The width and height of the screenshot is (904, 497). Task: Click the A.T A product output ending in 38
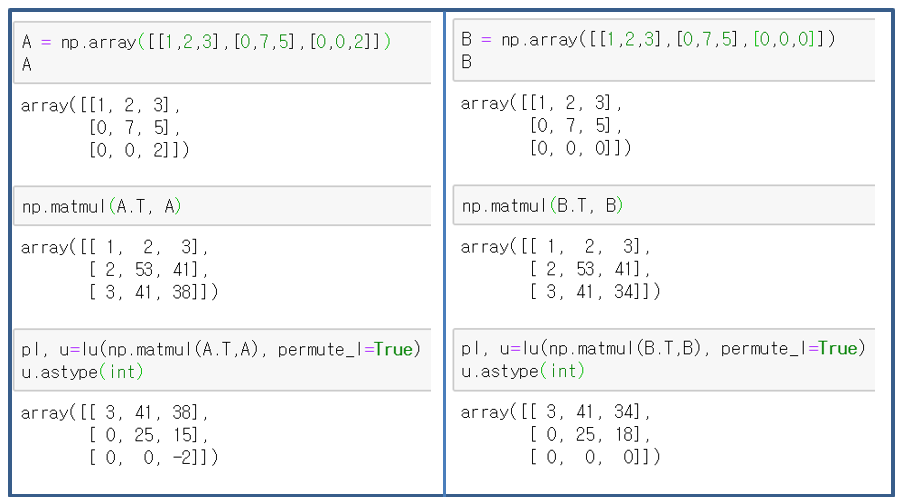(x=118, y=269)
